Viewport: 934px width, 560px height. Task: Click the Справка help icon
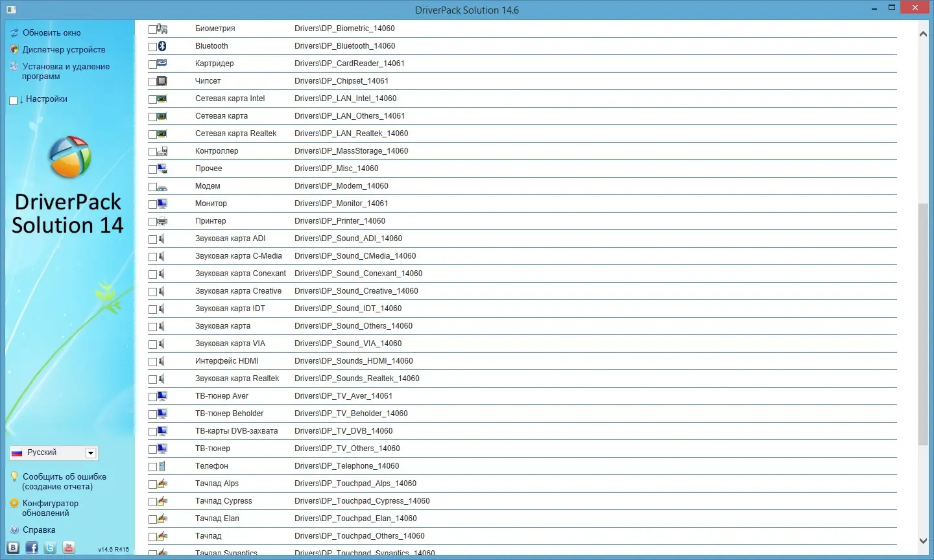pos(14,530)
